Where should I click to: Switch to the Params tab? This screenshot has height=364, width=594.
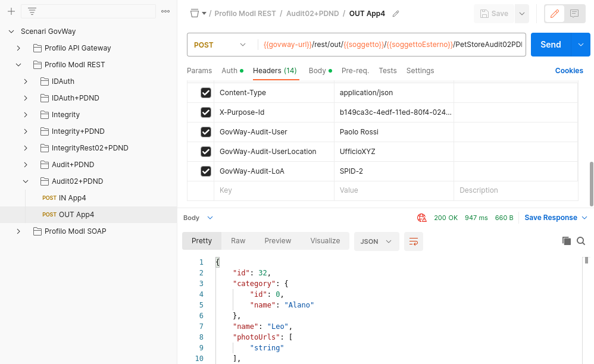click(x=199, y=71)
